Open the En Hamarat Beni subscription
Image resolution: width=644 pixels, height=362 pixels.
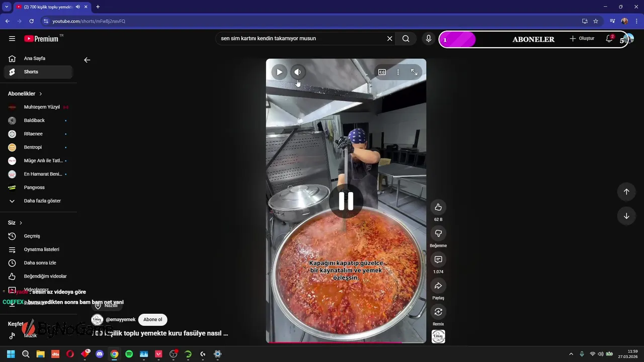click(38, 174)
